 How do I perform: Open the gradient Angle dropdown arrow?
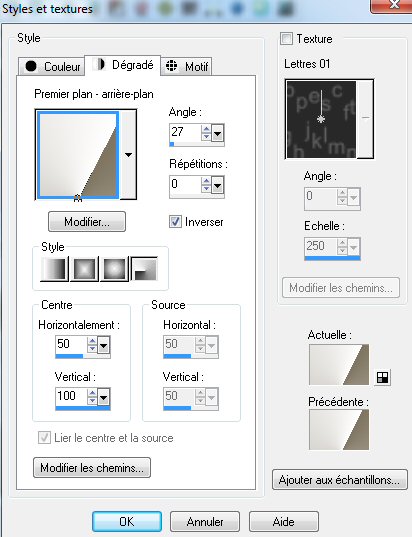(218, 133)
